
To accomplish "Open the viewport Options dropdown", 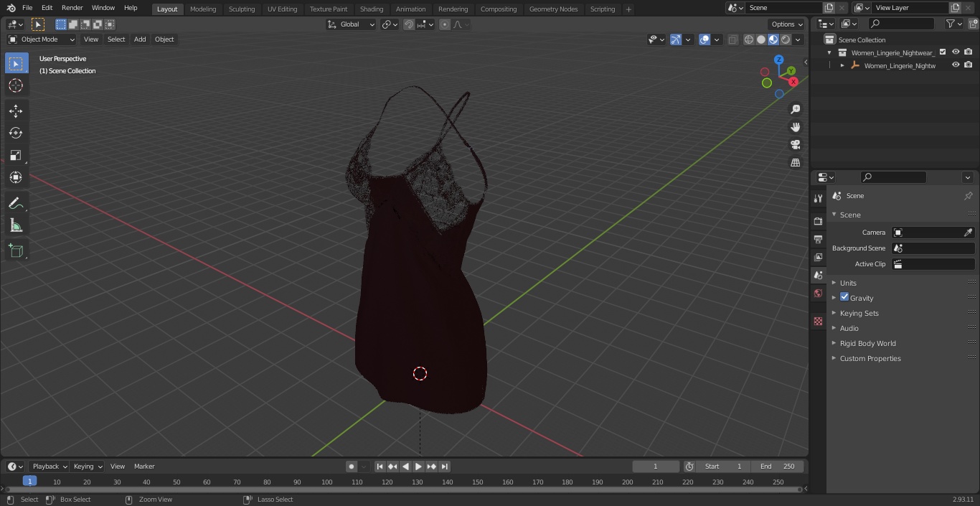I will [x=787, y=24].
